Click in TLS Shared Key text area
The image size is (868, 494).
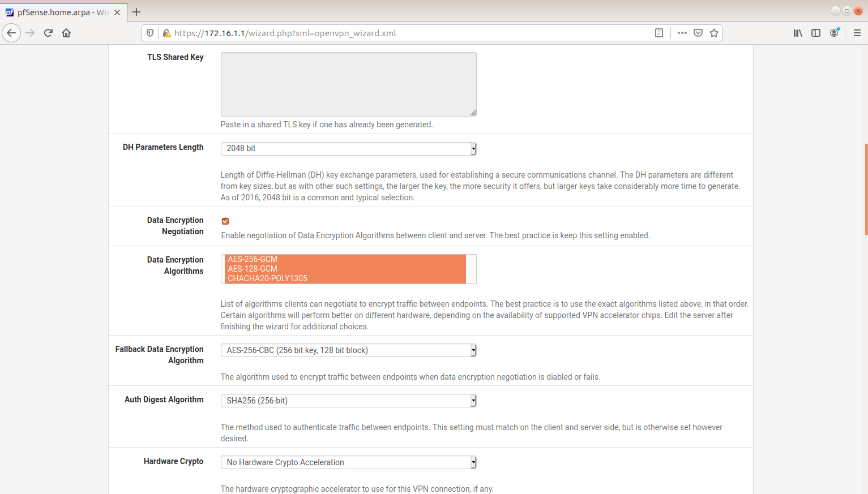(x=348, y=84)
